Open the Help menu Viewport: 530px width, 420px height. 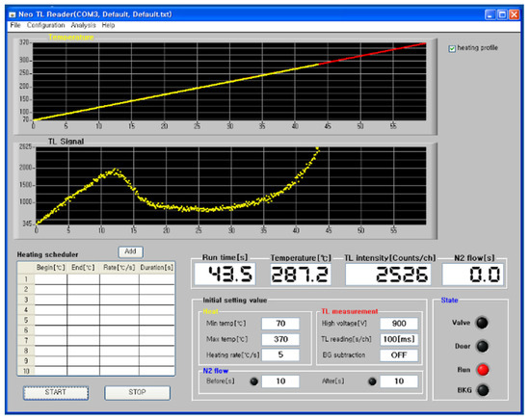(x=108, y=25)
